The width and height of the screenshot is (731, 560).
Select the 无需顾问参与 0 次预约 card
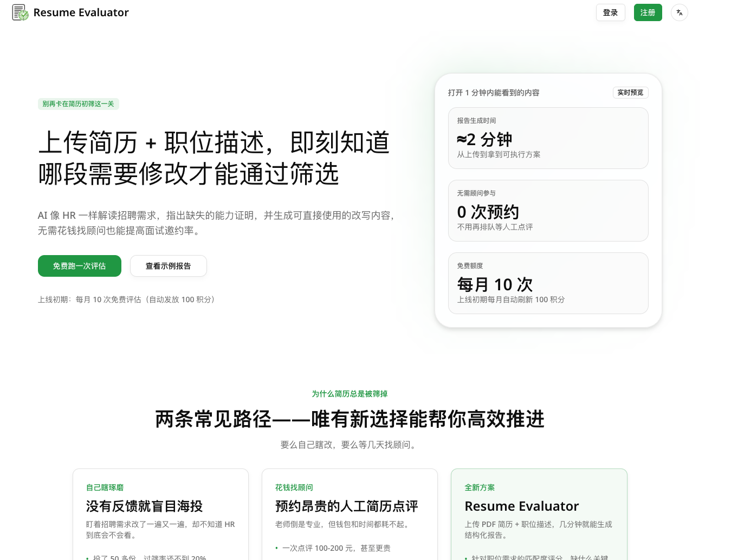pos(548,211)
